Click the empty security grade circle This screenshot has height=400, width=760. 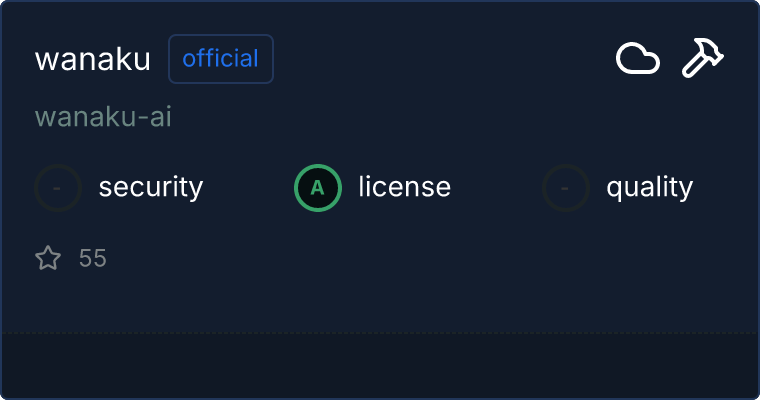[x=58, y=188]
